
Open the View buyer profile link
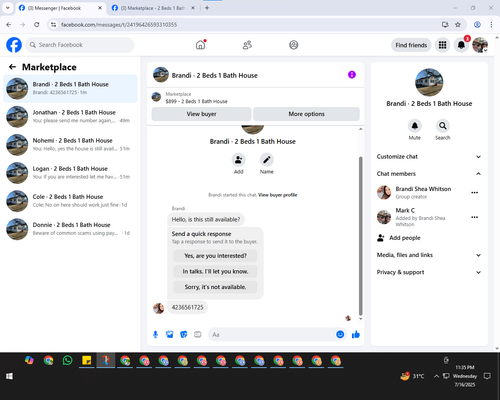277,195
